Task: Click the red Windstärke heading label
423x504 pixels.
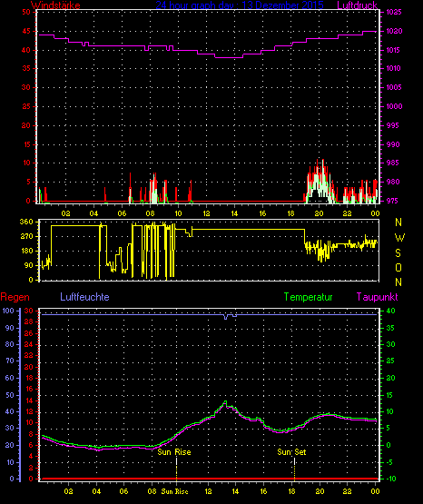Action: (x=55, y=5)
